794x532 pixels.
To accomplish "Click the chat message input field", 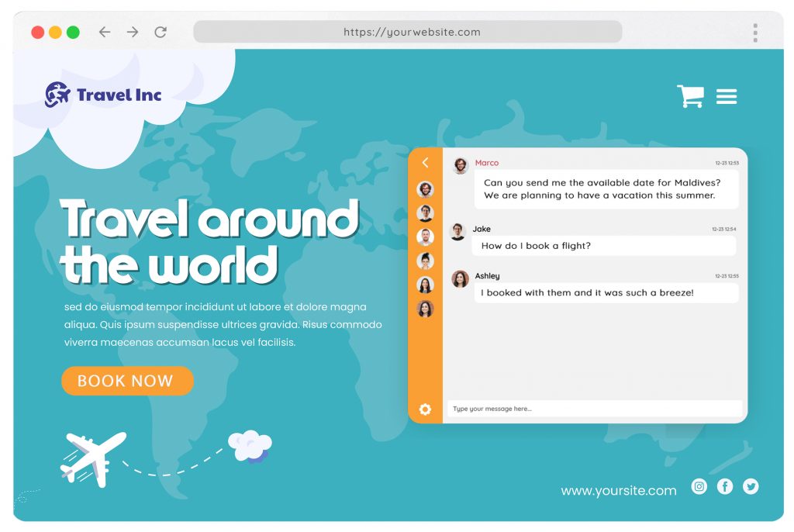I will 593,408.
